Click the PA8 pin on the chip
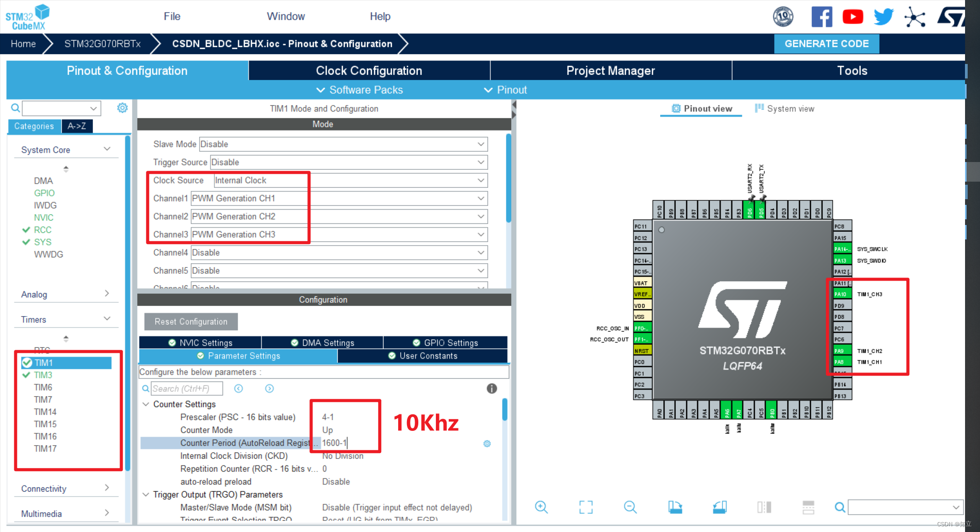Image resolution: width=980 pixels, height=532 pixels. click(x=843, y=362)
